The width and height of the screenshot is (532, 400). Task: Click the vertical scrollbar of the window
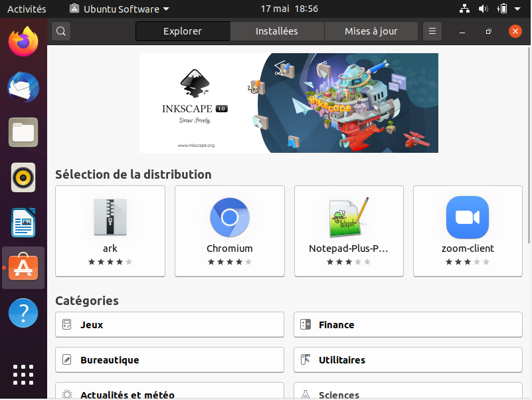click(x=529, y=146)
